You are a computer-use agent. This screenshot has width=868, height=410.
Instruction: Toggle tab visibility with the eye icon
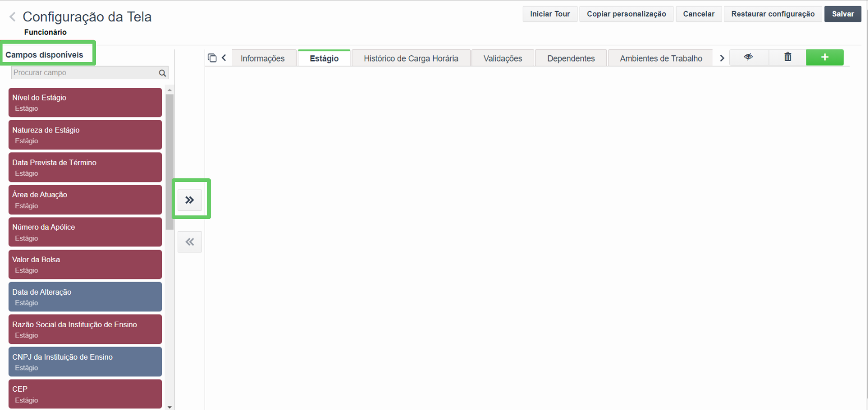point(749,57)
